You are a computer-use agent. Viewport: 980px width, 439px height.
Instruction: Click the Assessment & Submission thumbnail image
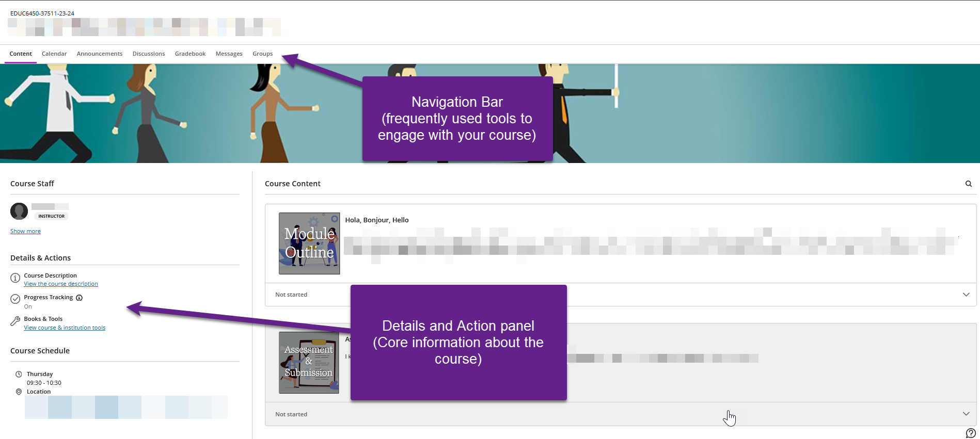[309, 362]
